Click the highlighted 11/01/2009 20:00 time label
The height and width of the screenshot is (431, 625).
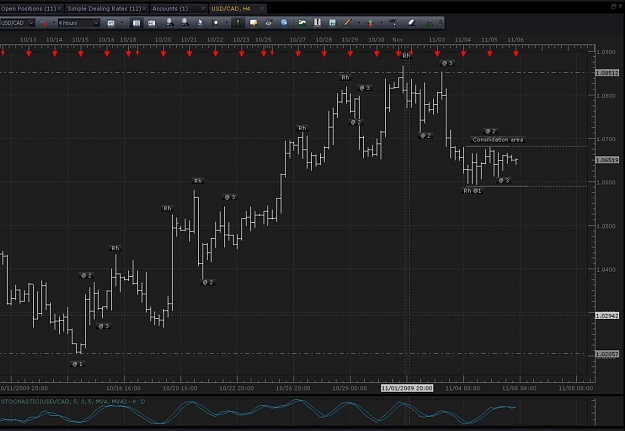[407, 388]
